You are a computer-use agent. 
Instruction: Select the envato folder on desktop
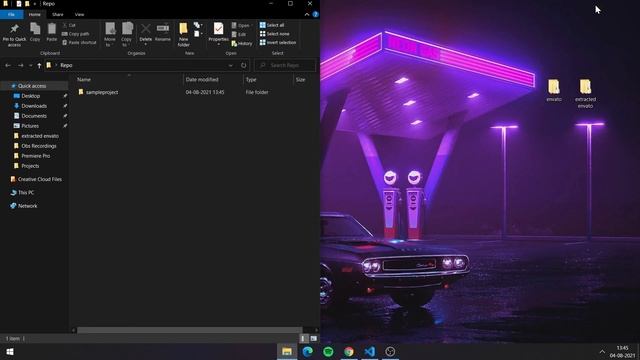(x=554, y=91)
